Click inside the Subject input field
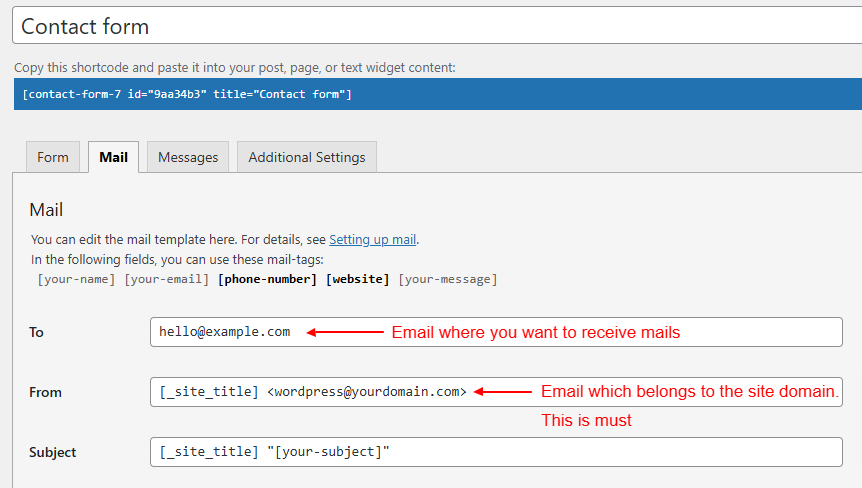862x488 pixels. [x=495, y=452]
